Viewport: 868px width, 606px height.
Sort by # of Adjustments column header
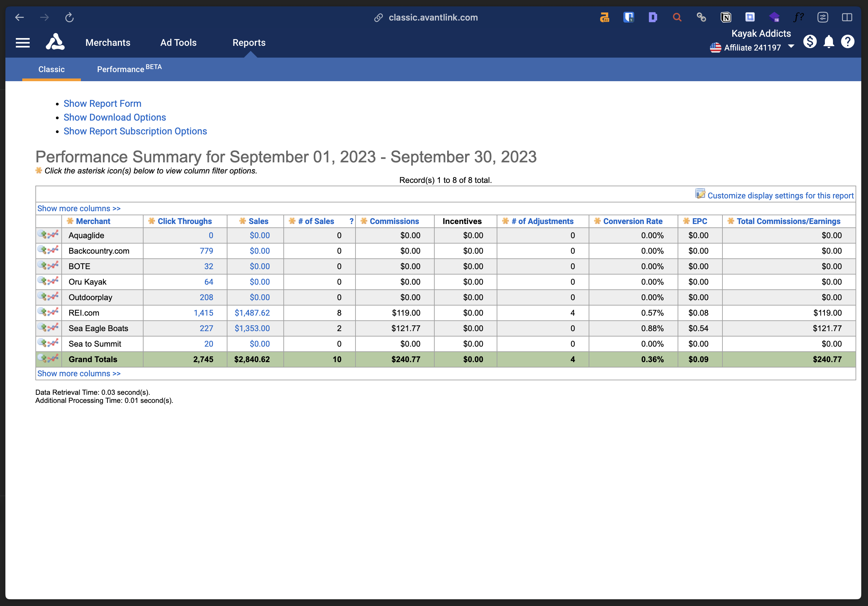click(x=542, y=221)
